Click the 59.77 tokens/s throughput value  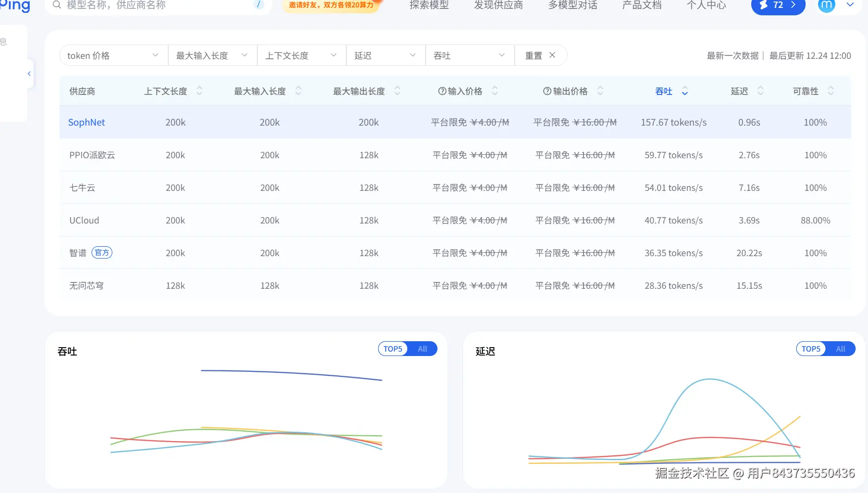(x=674, y=155)
